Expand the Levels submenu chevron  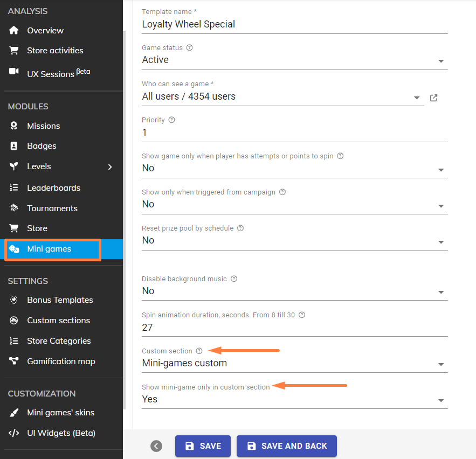point(110,167)
